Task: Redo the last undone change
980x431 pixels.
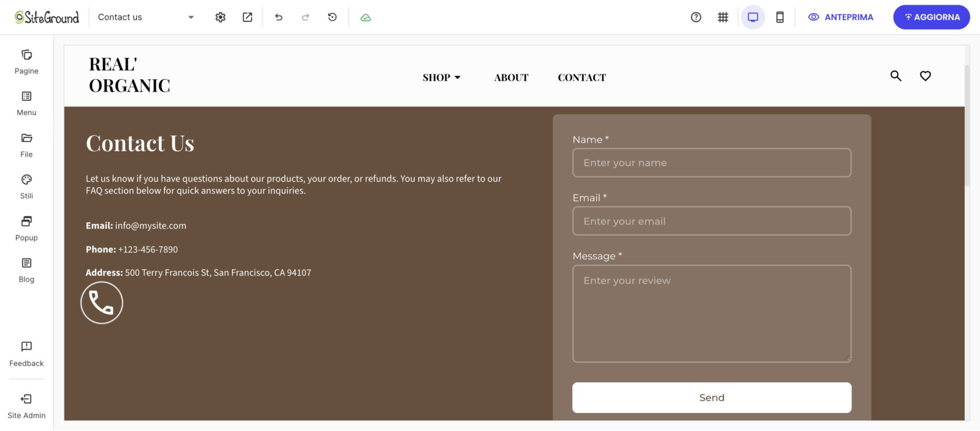Action: (x=305, y=17)
